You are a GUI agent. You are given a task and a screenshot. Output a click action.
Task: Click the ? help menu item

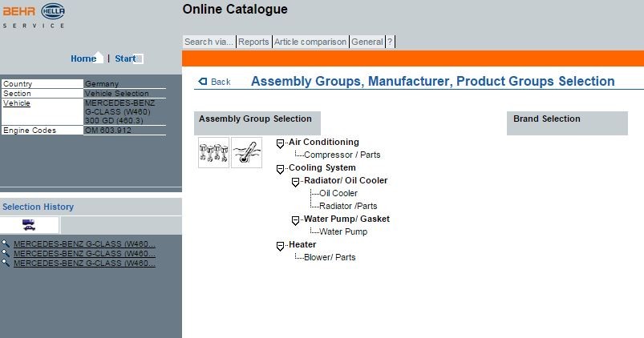(390, 42)
